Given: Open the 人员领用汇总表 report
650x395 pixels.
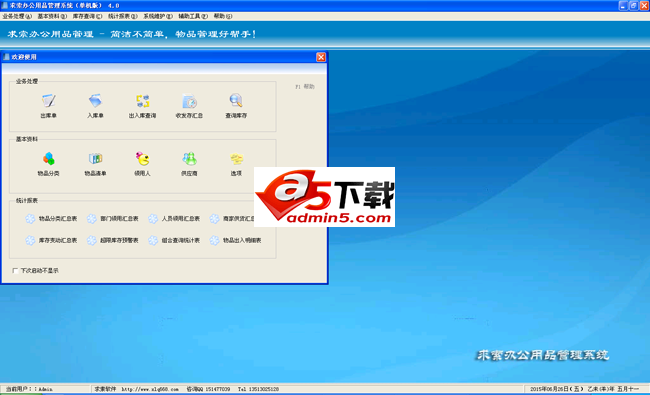Looking at the screenshot, I should click(180, 218).
